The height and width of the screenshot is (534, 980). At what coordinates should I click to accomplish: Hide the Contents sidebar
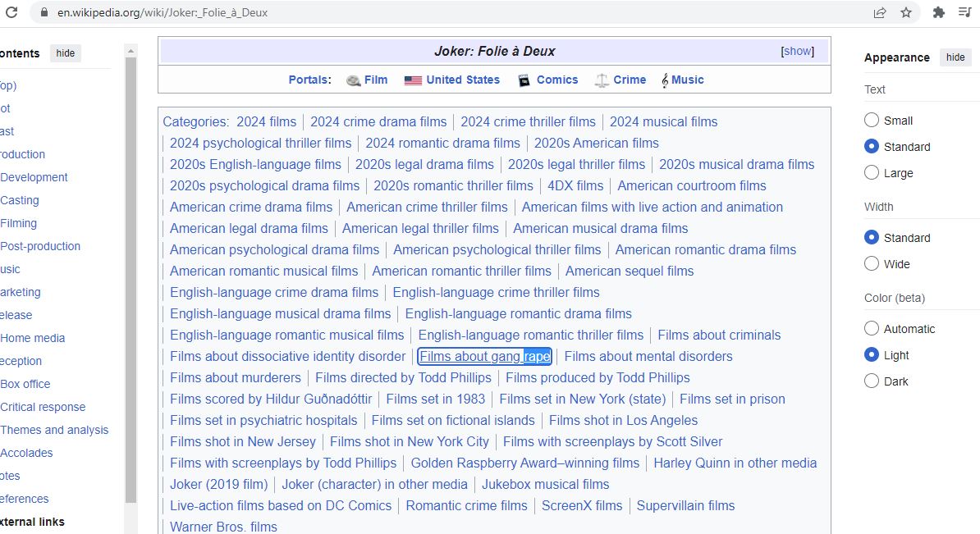pos(66,53)
